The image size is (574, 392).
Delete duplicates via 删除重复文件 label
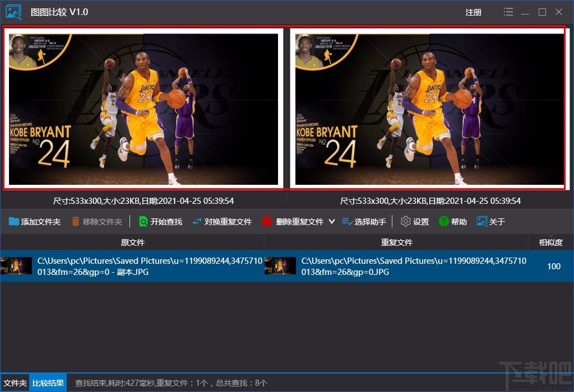tap(299, 222)
